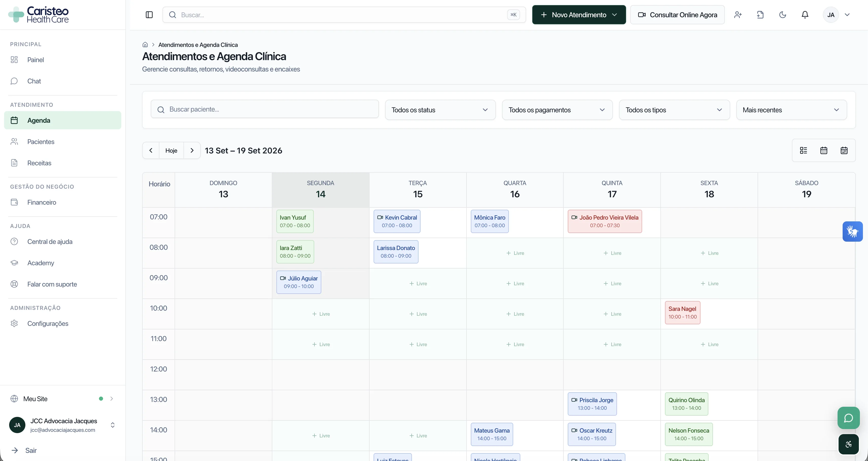The height and width of the screenshot is (461, 868).
Task: Open Pacientes in sidebar
Action: tap(63, 142)
